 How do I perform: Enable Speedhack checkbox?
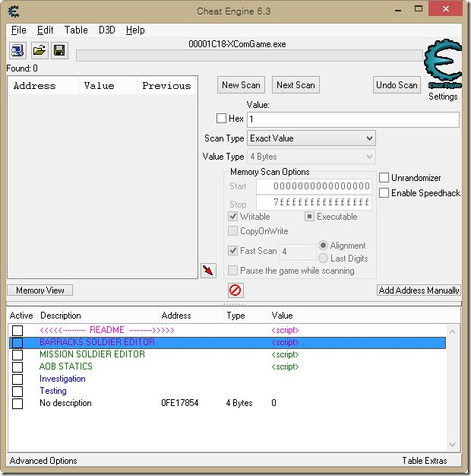click(x=384, y=193)
